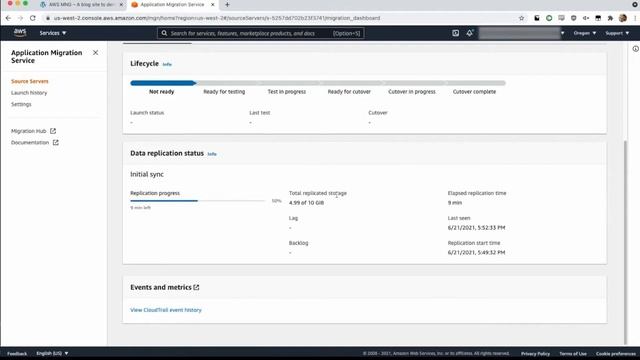
Task: Click the browser address bar URL
Action: [x=217, y=18]
